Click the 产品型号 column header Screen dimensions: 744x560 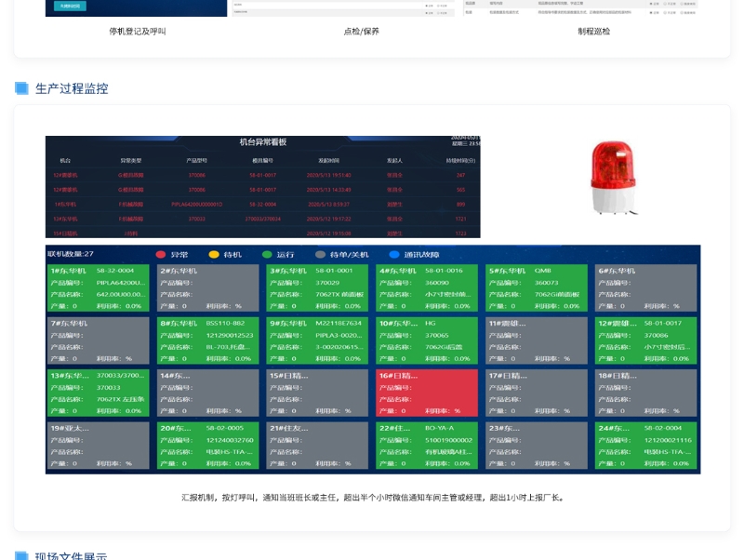point(196,161)
